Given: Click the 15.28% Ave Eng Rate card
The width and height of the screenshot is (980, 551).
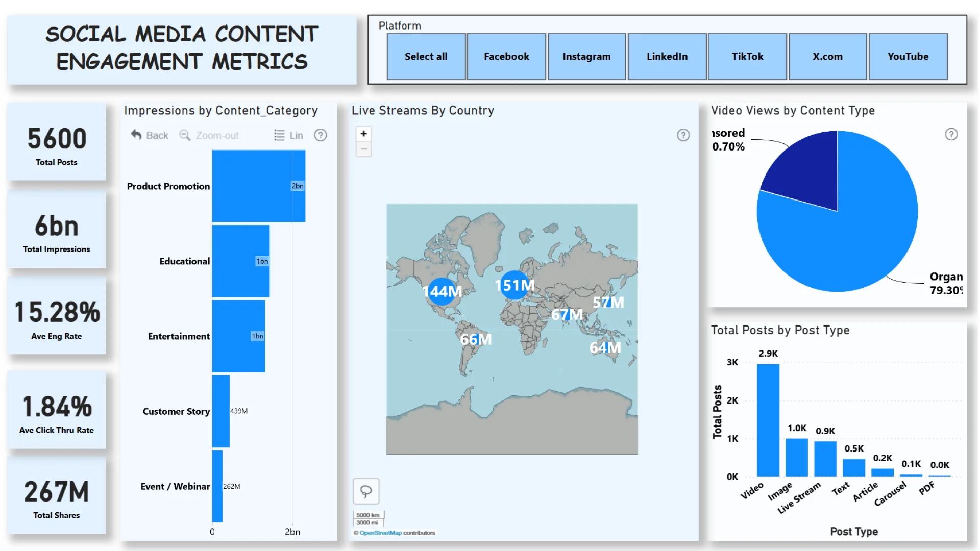Looking at the screenshot, I should pyautogui.click(x=57, y=316).
